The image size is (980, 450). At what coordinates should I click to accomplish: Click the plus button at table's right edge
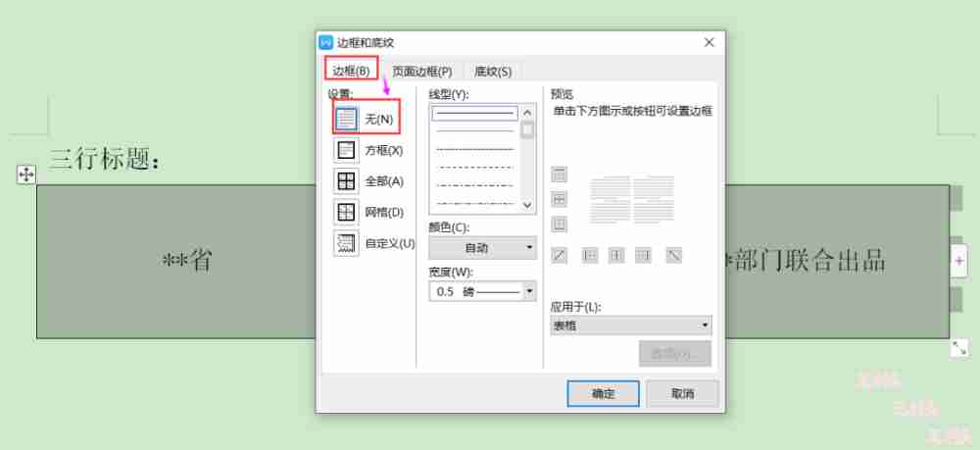click(x=959, y=261)
